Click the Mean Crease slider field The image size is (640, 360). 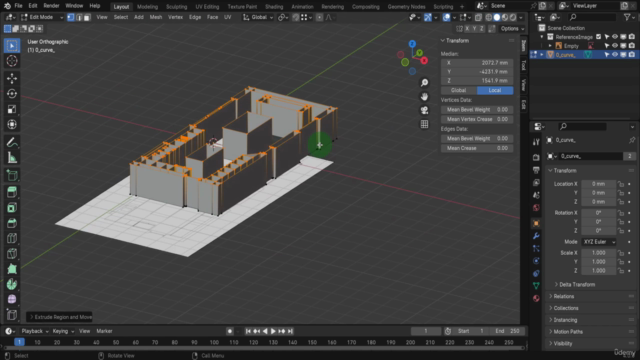point(477,148)
